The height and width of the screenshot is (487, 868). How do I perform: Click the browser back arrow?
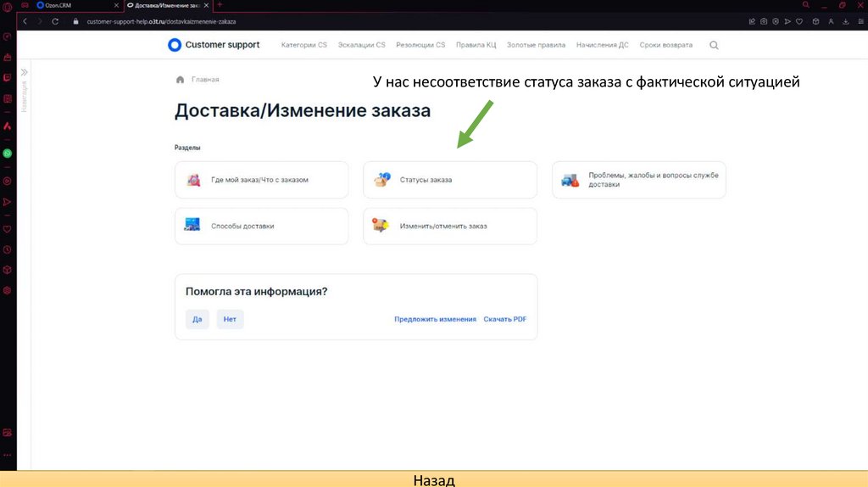pos(25,21)
